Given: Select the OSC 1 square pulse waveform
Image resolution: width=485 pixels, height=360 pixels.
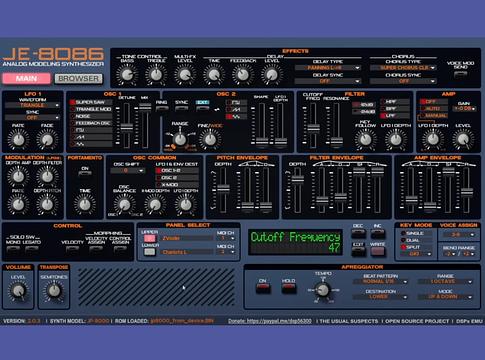Looking at the screenshot, I should click(91, 130).
